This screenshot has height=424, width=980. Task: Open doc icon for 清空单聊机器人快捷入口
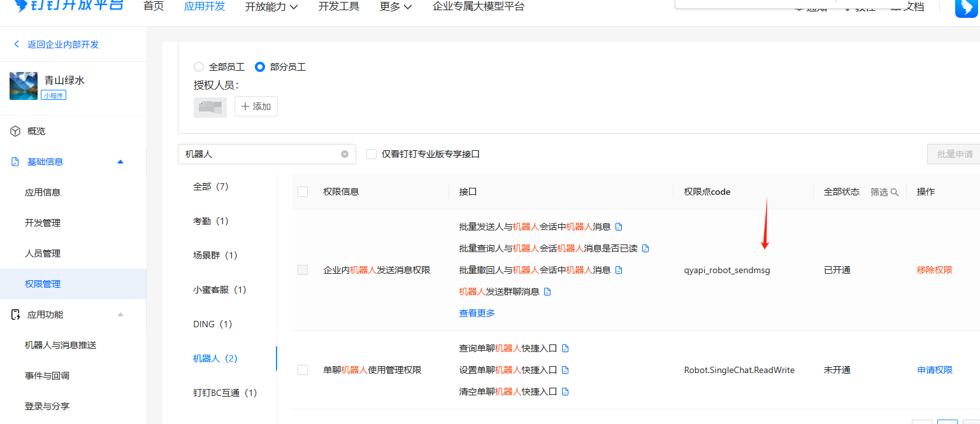click(565, 392)
